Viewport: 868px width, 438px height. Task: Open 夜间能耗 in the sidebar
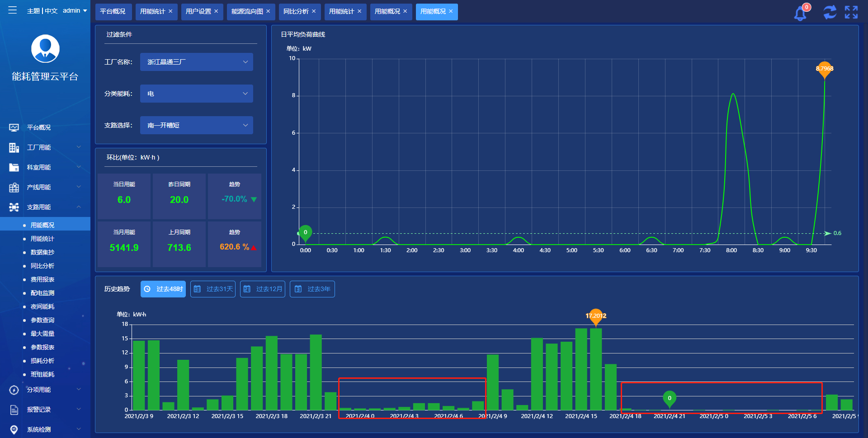tap(42, 306)
